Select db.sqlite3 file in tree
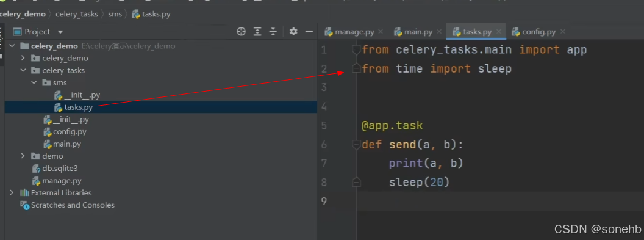Image resolution: width=644 pixels, height=240 pixels. point(55,169)
